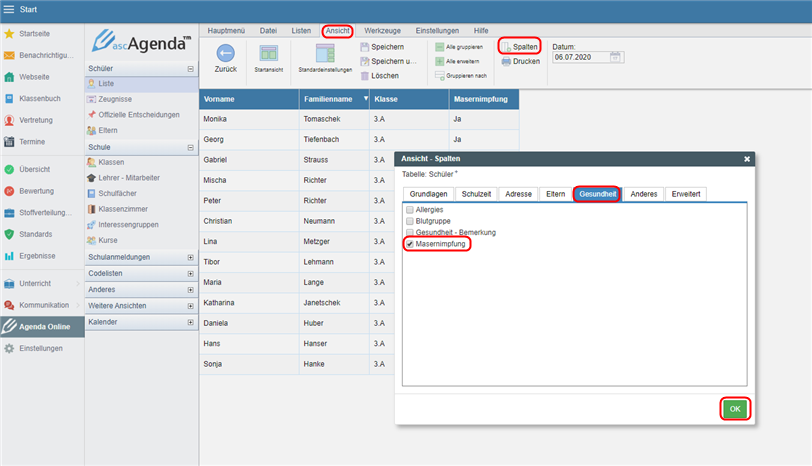Expand the Anderes section in navigation
The width and height of the screenshot is (812, 466).
coord(191,290)
